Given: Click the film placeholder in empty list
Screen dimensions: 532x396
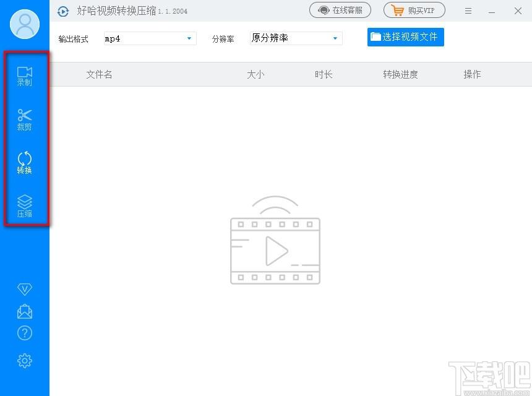Looking at the screenshot, I should pos(275,240).
